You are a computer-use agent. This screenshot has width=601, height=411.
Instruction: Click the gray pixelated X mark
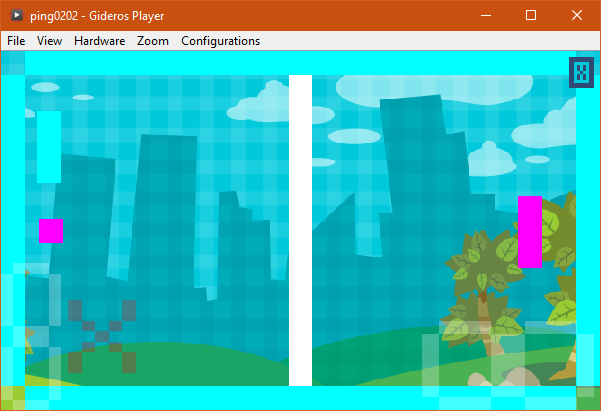[x=102, y=336]
